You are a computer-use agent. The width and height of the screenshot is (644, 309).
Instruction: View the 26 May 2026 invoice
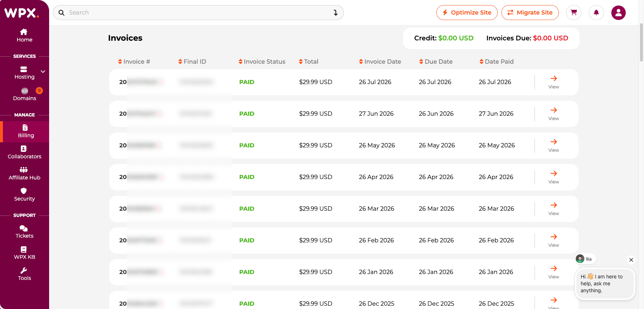554,146
